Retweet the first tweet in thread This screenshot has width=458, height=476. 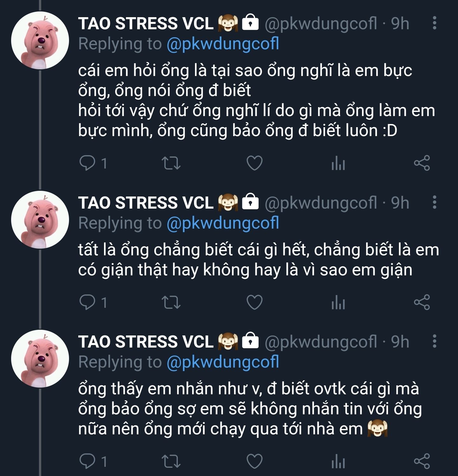(171, 163)
